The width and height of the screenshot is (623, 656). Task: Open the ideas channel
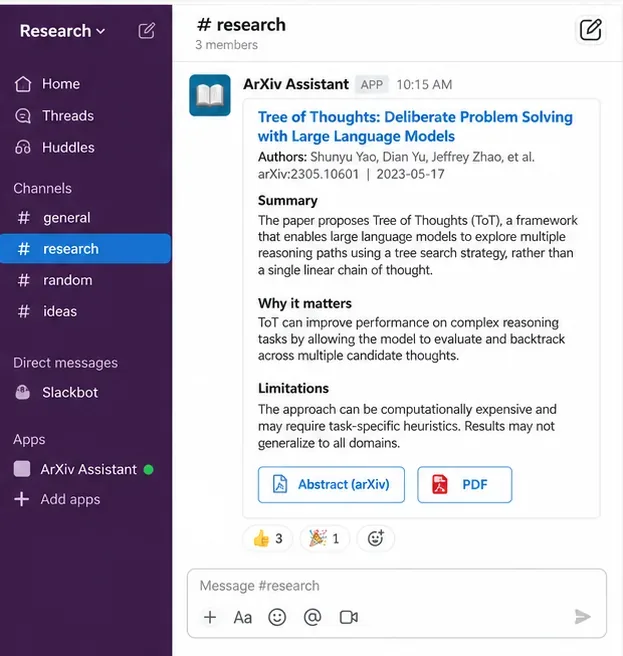tap(85, 312)
